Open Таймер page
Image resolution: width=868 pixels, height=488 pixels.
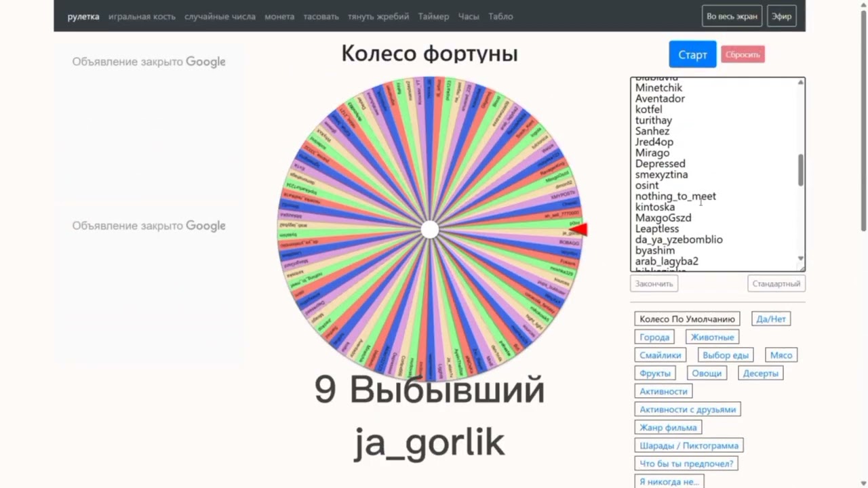click(433, 16)
